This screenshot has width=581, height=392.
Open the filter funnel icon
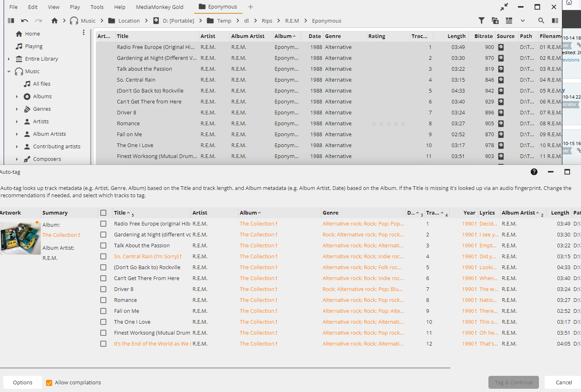pos(482,21)
